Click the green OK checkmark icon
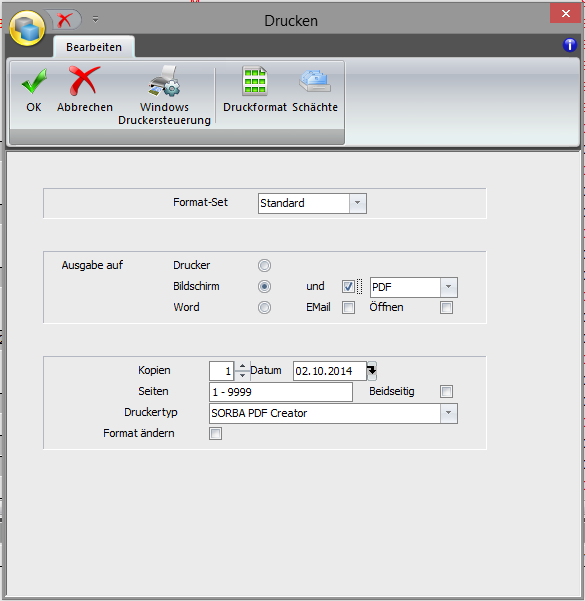Image resolution: width=585 pixels, height=601 pixels. coord(34,81)
